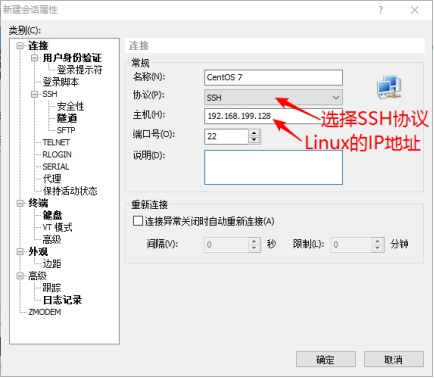Select 保持活动状态 tree item
The width and height of the screenshot is (434, 378).
(x=70, y=191)
